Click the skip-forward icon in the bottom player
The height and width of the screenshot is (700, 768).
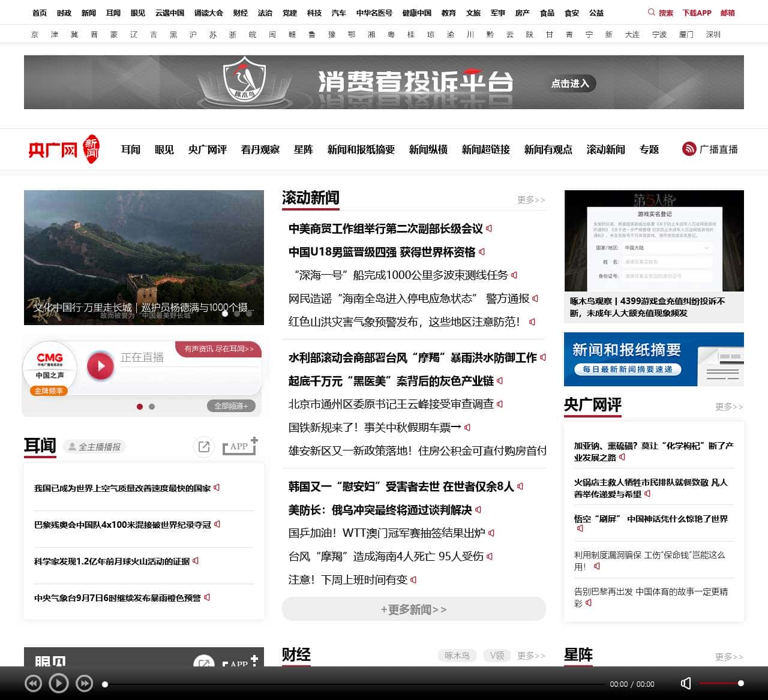pos(84,683)
